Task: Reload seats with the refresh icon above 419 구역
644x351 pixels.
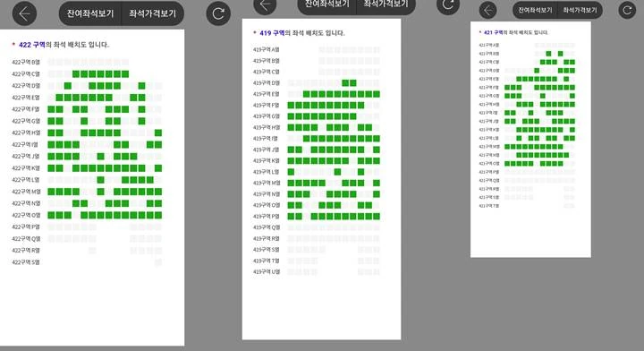Action: click(x=448, y=5)
